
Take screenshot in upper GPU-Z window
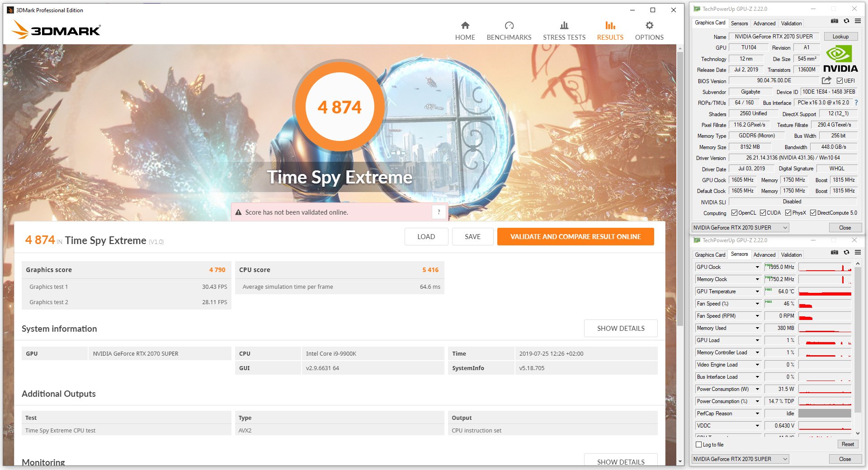click(835, 21)
